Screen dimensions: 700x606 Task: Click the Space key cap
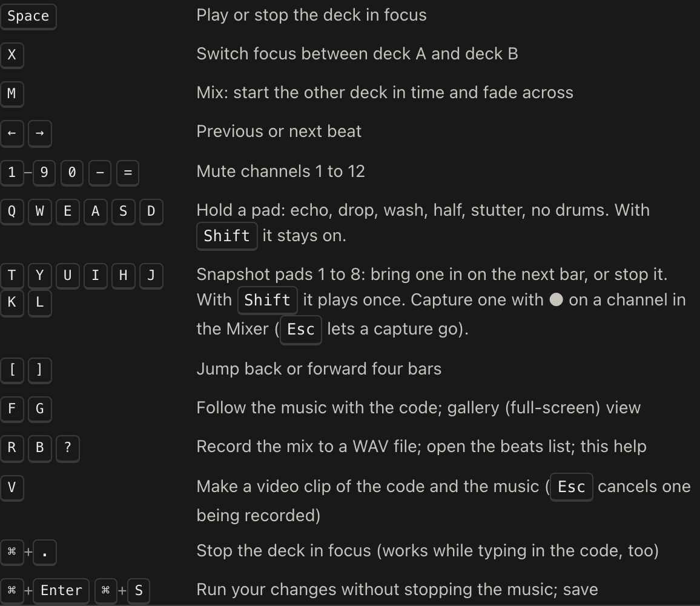[x=28, y=16]
